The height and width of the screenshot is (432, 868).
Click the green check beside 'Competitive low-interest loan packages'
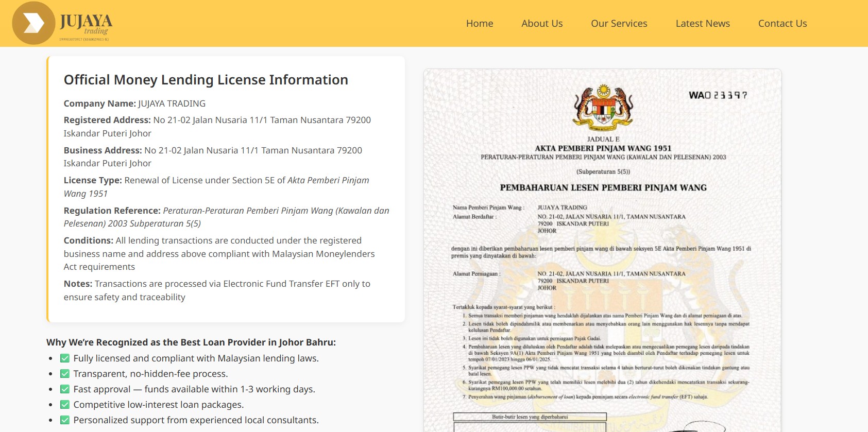65,405
